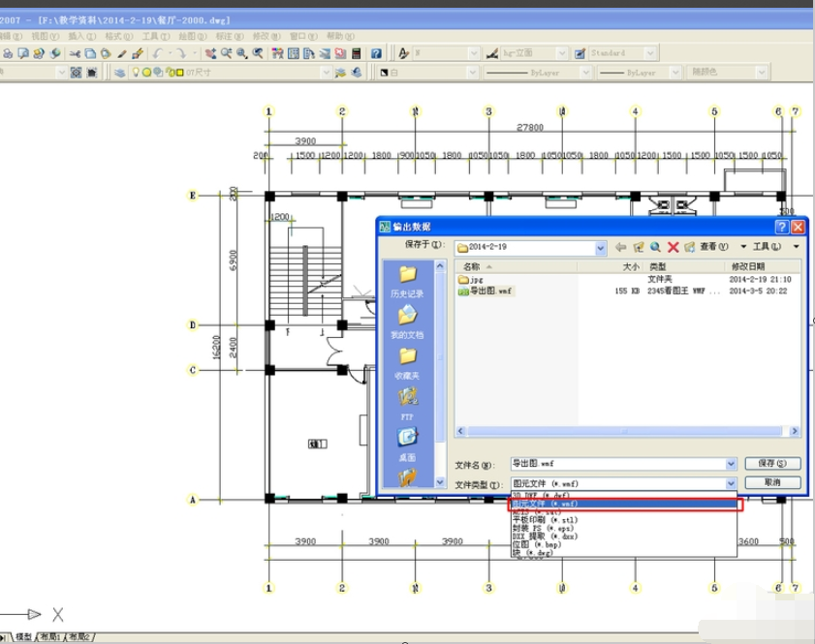This screenshot has height=644, width=815.
Task: Click the Copy icon in the toolbar
Action: point(90,53)
